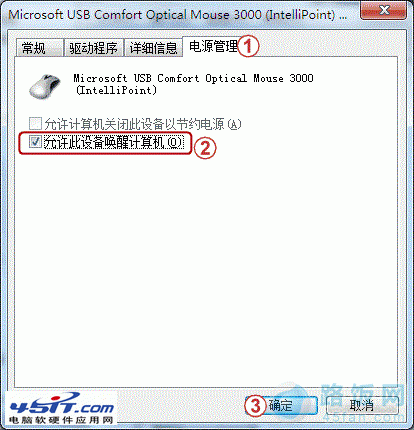Image resolution: width=414 pixels, height=430 pixels.
Task: Click the Microsoft USB Comfort Optical Mouse name text
Action: click(x=193, y=84)
